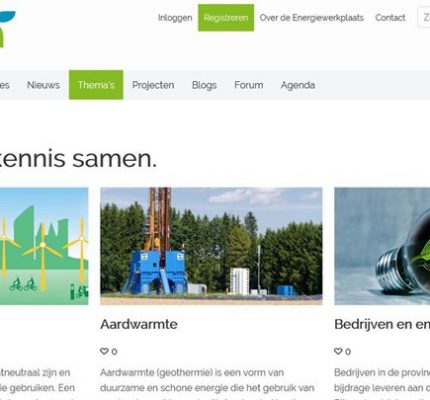This screenshot has width=430, height=400.
Task: Open the Agenda menu item
Action: (x=298, y=85)
